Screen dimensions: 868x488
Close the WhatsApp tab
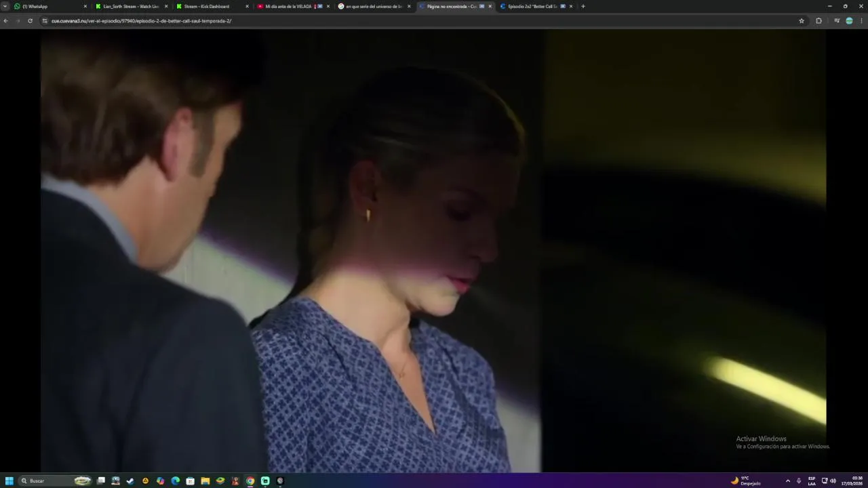click(x=85, y=6)
